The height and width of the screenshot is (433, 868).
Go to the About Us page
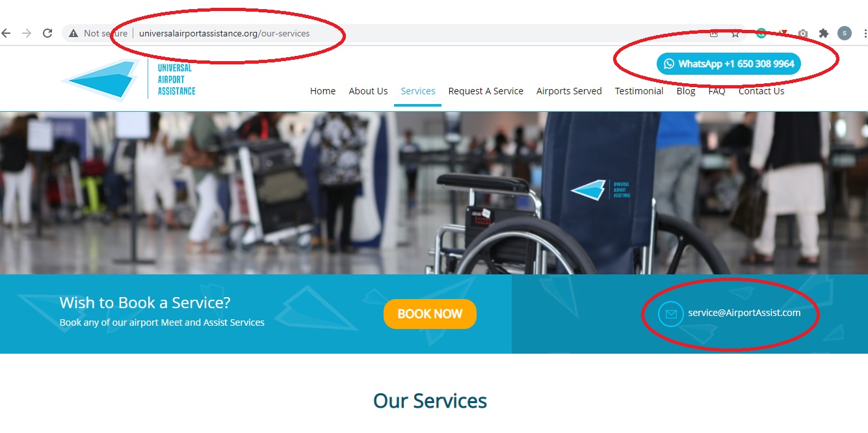pos(368,91)
